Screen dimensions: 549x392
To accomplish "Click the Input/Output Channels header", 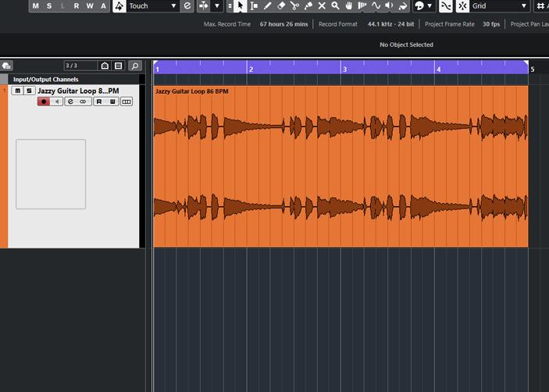I will point(45,79).
